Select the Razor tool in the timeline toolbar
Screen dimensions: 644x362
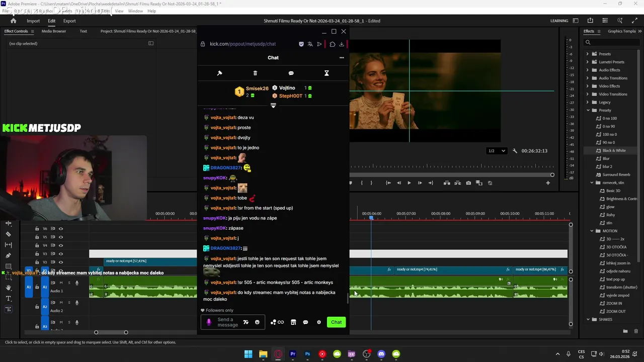click(x=8, y=234)
